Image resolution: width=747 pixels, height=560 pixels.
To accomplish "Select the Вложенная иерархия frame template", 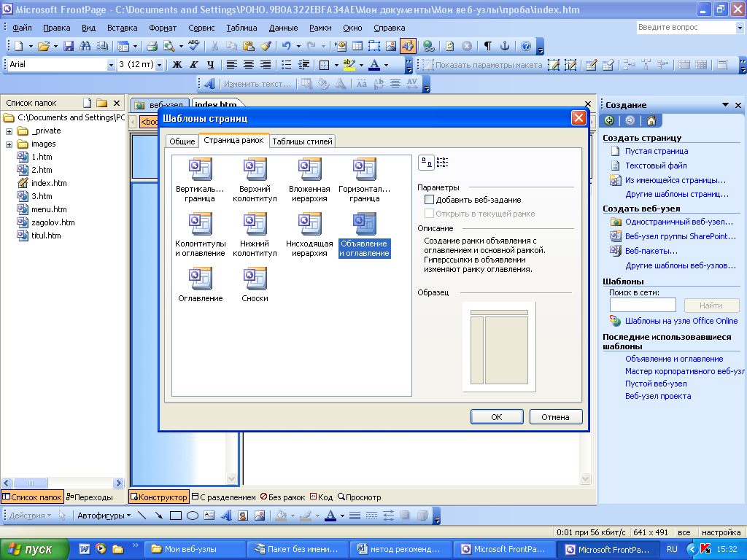I will point(309,180).
